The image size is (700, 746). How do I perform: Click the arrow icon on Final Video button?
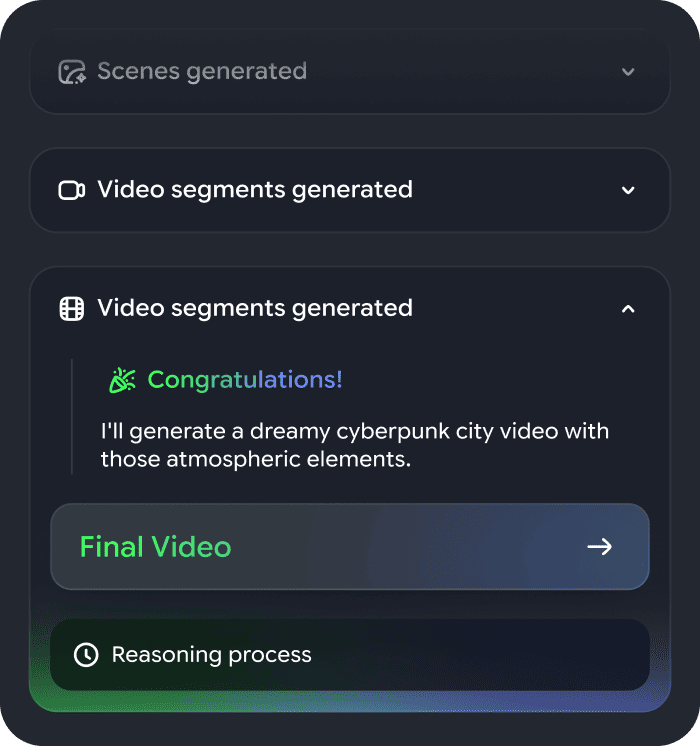click(x=599, y=547)
